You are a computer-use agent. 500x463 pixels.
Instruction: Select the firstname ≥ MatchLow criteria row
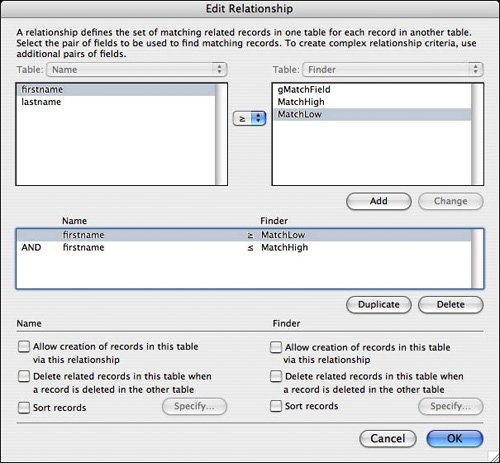pyautogui.click(x=244, y=235)
